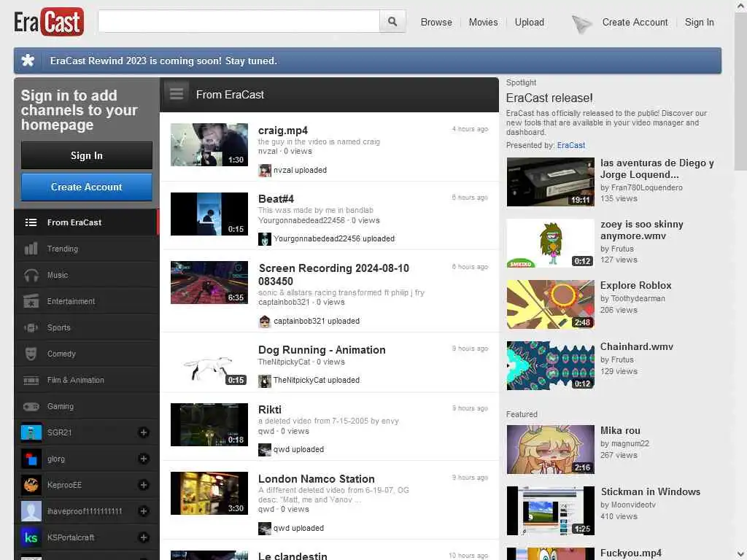This screenshot has width=747, height=560.
Task: Open London Namco Station video title
Action: pos(317,479)
